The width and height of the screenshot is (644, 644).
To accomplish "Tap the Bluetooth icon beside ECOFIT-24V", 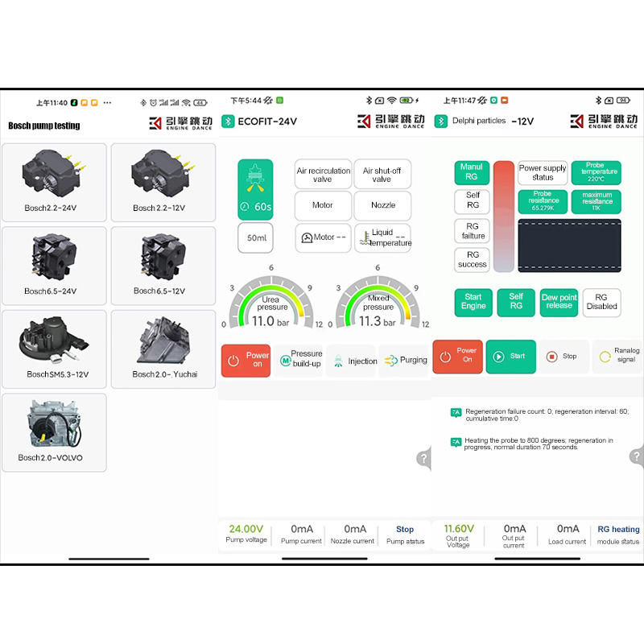I will click(x=228, y=122).
